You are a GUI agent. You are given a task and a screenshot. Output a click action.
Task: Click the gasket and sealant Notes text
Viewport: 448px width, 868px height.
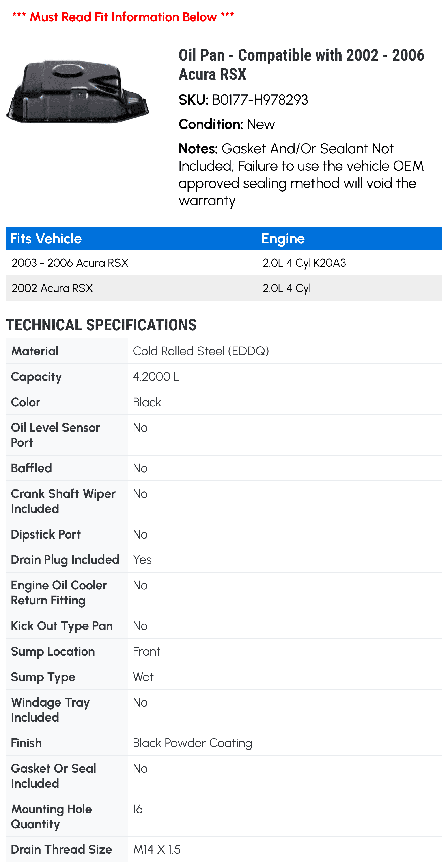(301, 174)
